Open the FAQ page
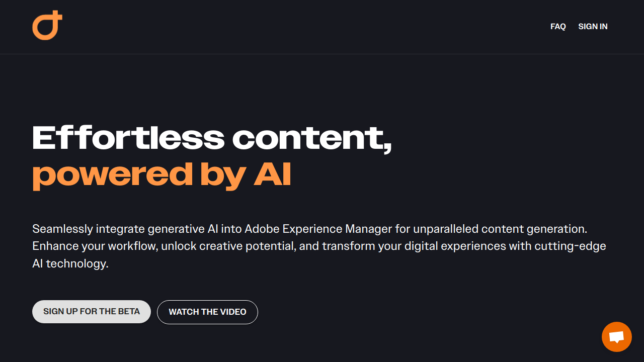Viewport: 644px width, 362px height. click(558, 27)
